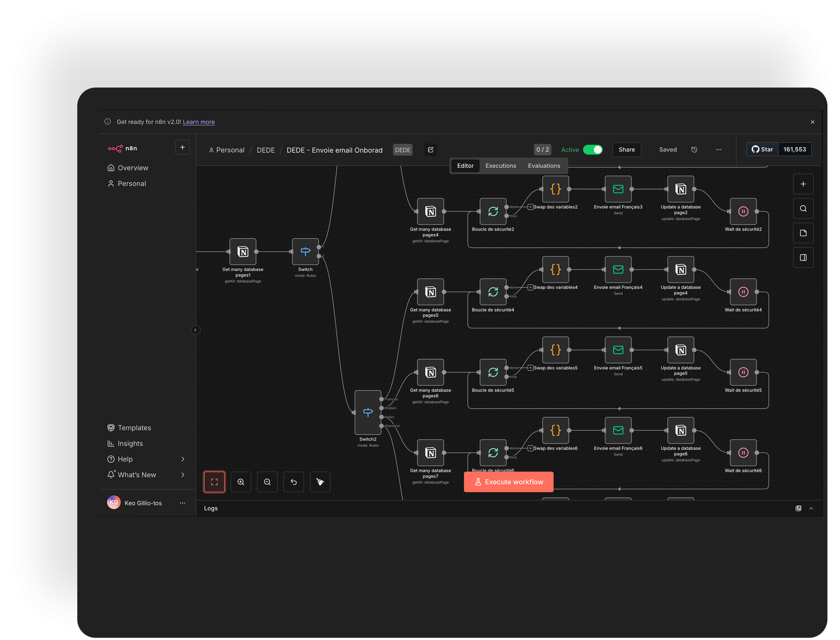
Task: Open user menu next to Keo Gillio-tos
Action: pyautogui.click(x=182, y=503)
